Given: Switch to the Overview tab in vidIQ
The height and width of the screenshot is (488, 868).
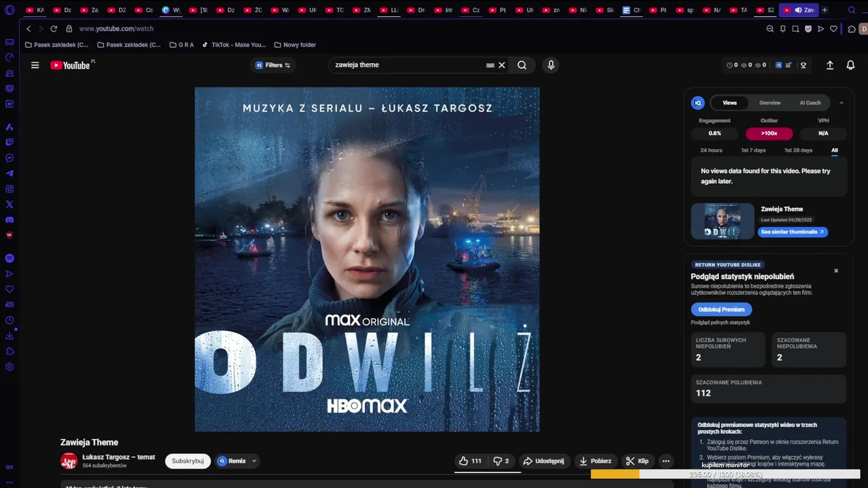Looking at the screenshot, I should 770,103.
